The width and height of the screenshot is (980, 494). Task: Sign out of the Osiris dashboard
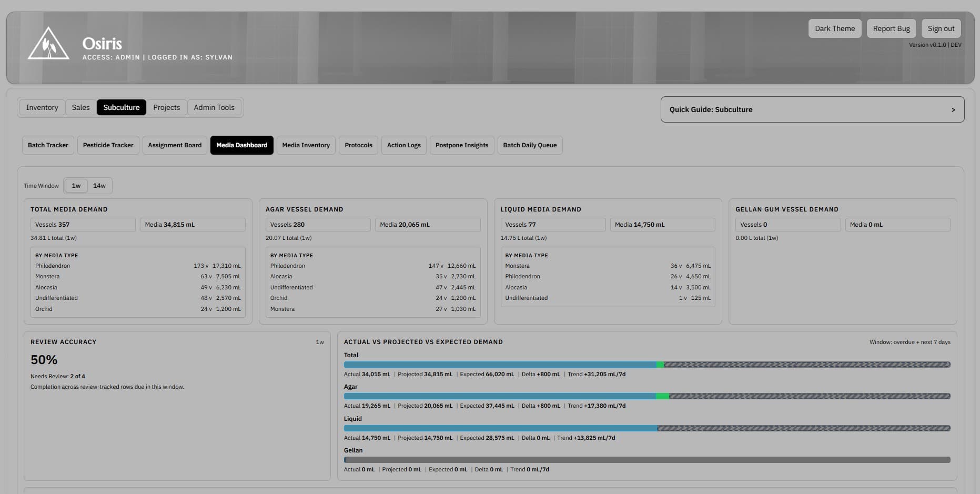click(941, 28)
